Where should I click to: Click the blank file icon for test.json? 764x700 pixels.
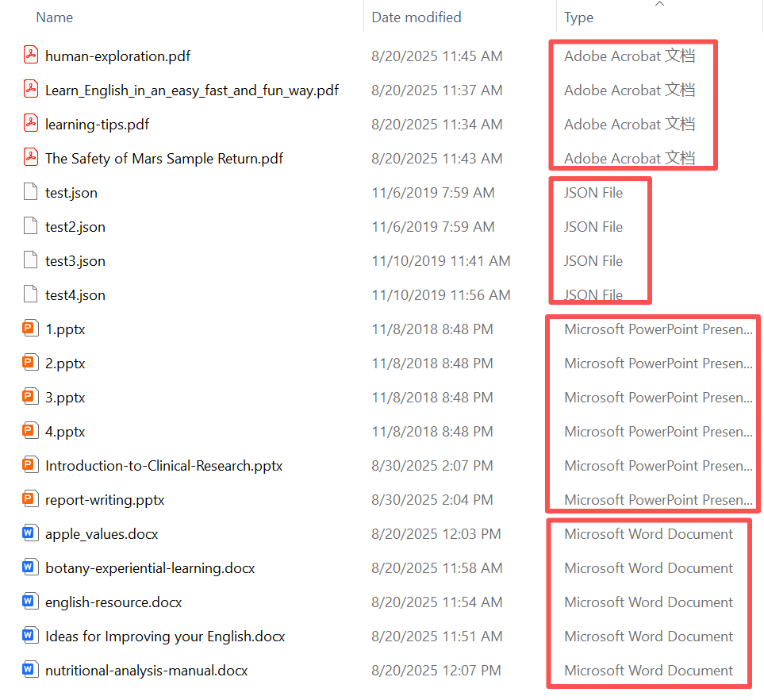[x=31, y=191]
